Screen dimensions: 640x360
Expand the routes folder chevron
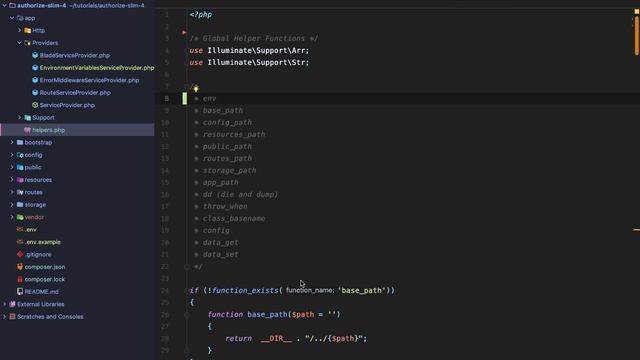click(x=12, y=192)
